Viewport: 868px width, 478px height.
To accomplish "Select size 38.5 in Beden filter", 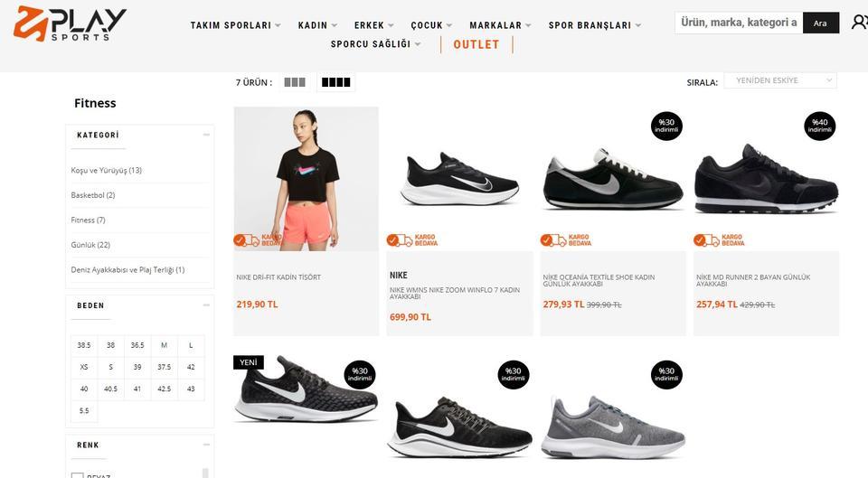I will click(84, 345).
